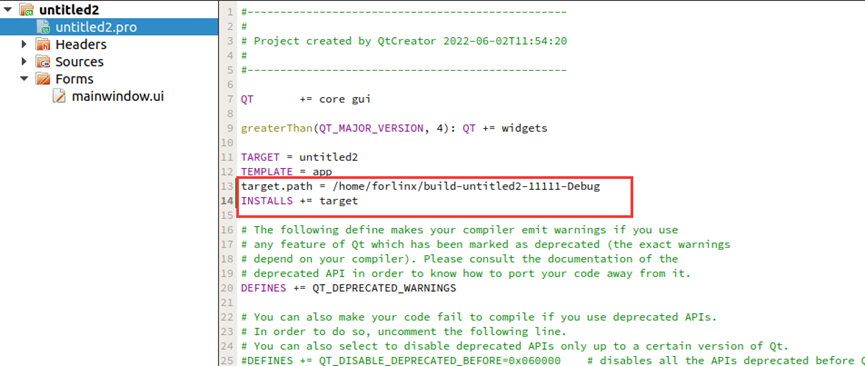Click the mainwindow.ui file icon
The image size is (865, 366).
coord(59,96)
